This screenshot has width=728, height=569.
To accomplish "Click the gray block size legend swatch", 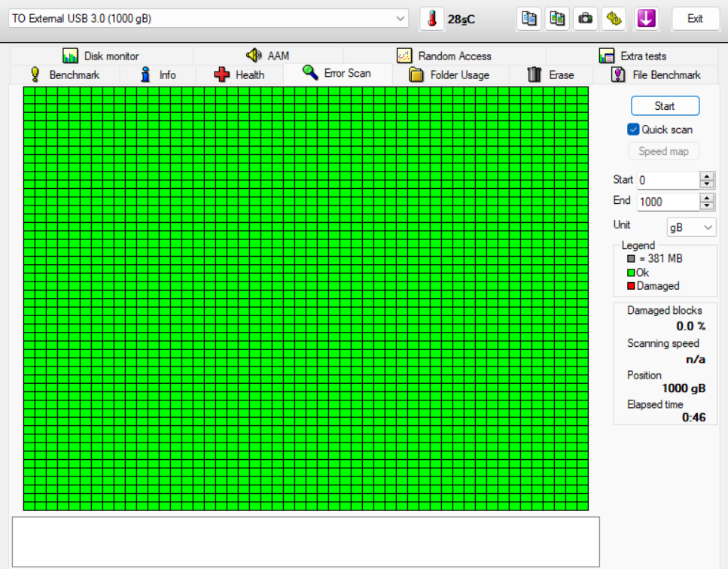I will pyautogui.click(x=631, y=258).
